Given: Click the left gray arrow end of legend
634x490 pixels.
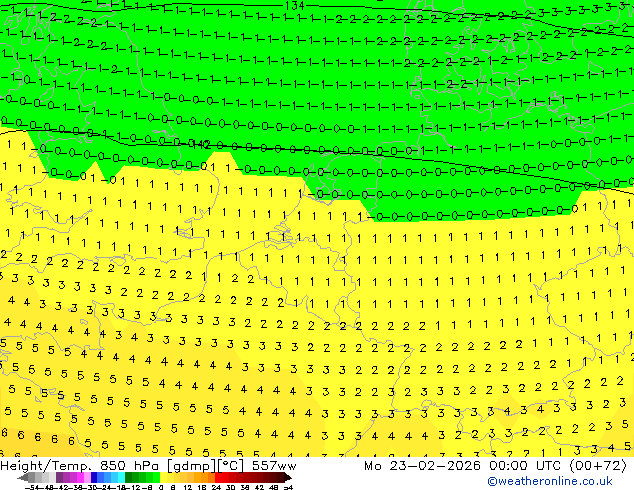Looking at the screenshot, I should tap(23, 478).
